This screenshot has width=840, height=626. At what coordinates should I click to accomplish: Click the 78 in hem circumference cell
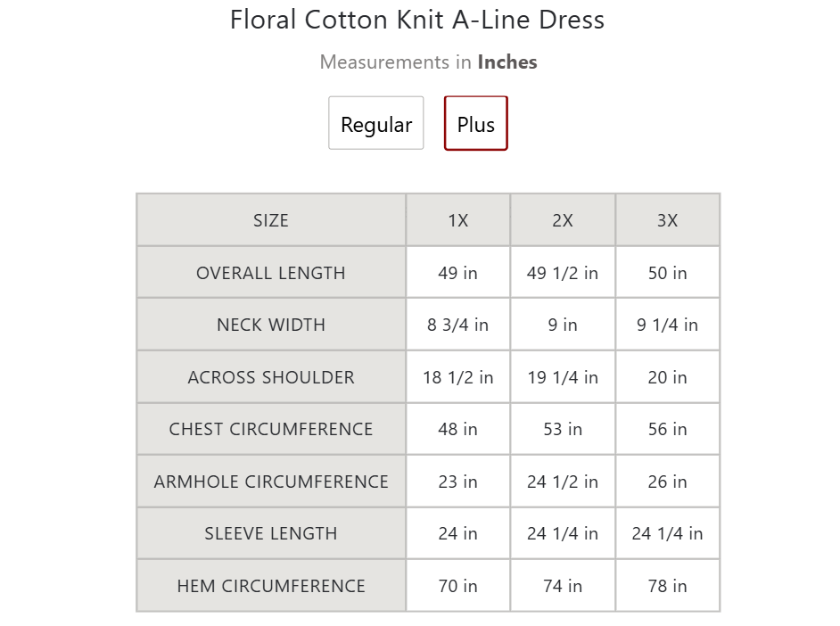tap(668, 586)
